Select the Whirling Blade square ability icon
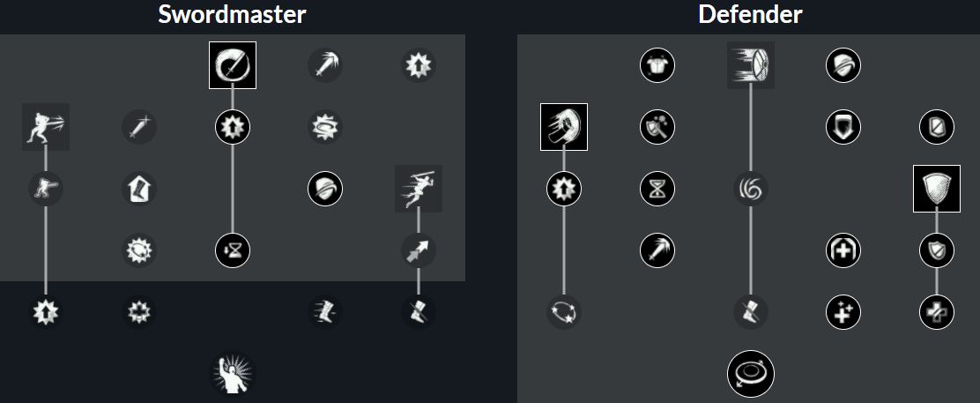This screenshot has width=980, height=403. (233, 65)
